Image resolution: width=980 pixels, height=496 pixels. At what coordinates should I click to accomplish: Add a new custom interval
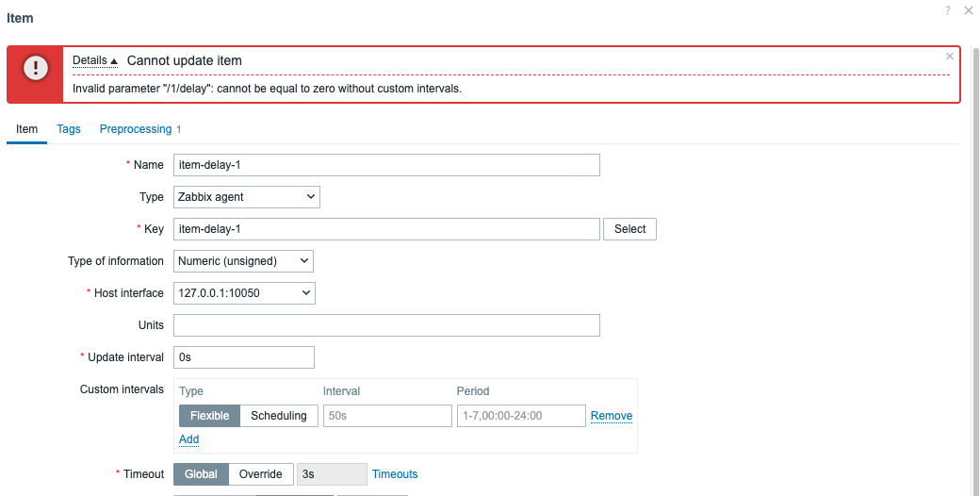(x=188, y=439)
